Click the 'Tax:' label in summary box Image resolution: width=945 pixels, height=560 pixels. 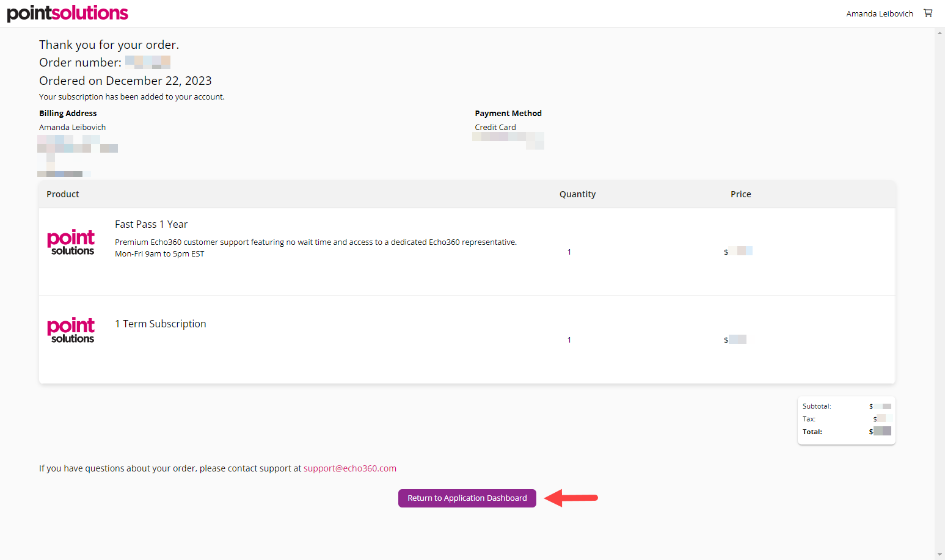point(809,419)
